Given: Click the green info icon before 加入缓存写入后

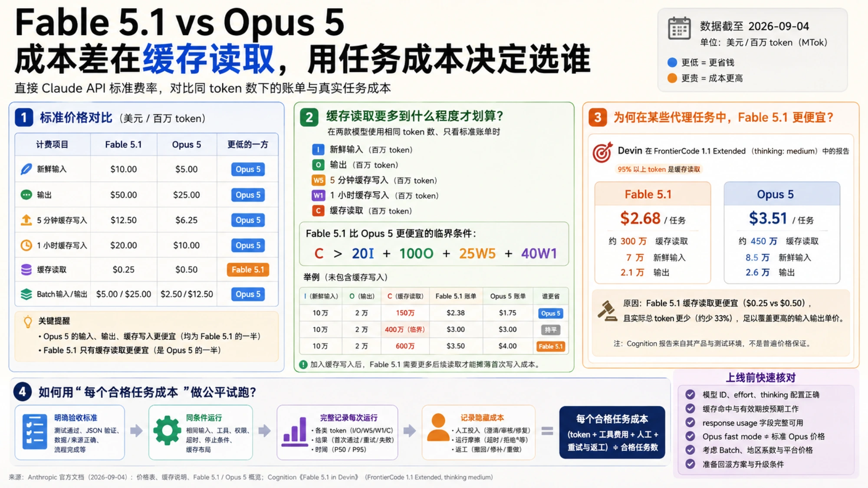Looking at the screenshot, I should pyautogui.click(x=303, y=364).
